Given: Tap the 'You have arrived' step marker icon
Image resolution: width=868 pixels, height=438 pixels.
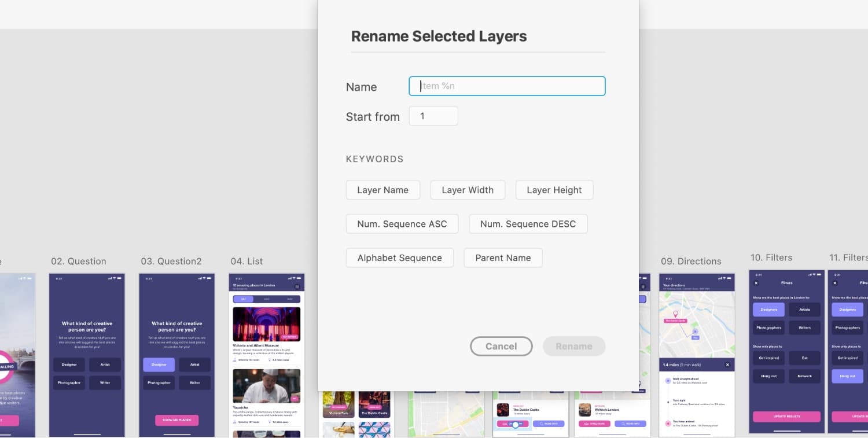Looking at the screenshot, I should point(668,424).
